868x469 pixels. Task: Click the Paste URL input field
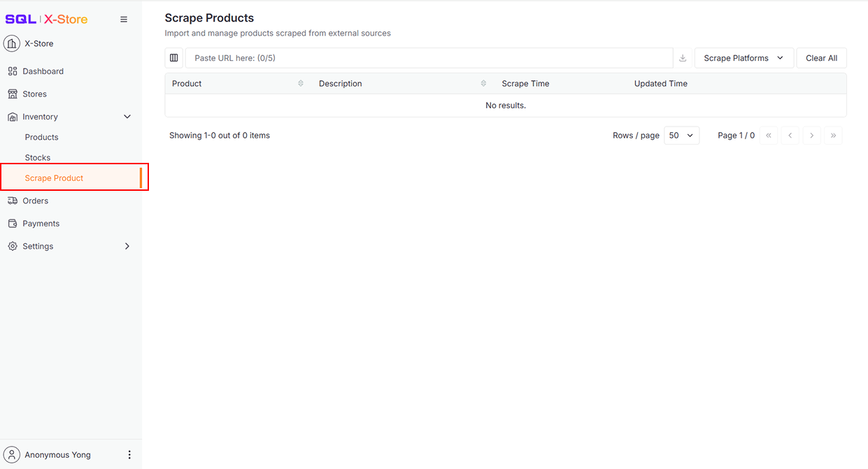point(429,58)
